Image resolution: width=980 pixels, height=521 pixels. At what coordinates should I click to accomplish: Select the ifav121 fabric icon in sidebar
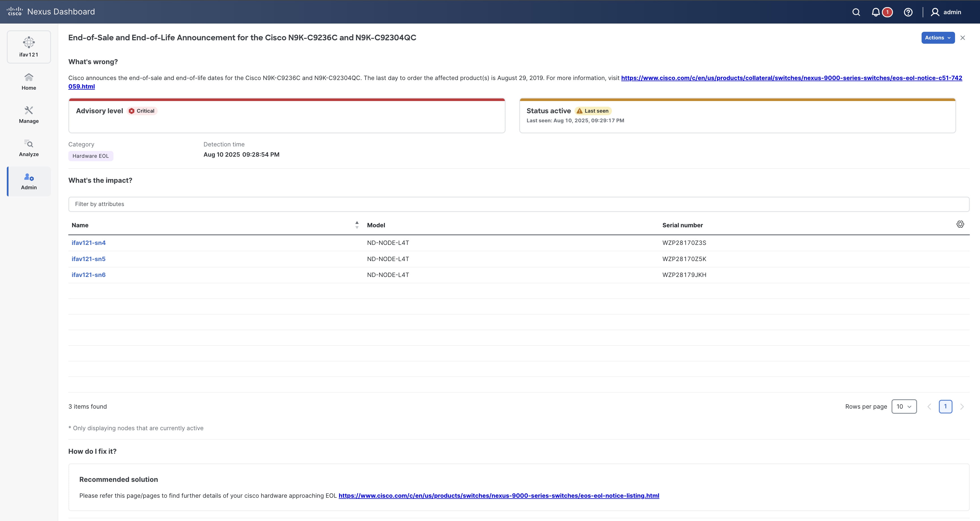[x=29, y=47]
